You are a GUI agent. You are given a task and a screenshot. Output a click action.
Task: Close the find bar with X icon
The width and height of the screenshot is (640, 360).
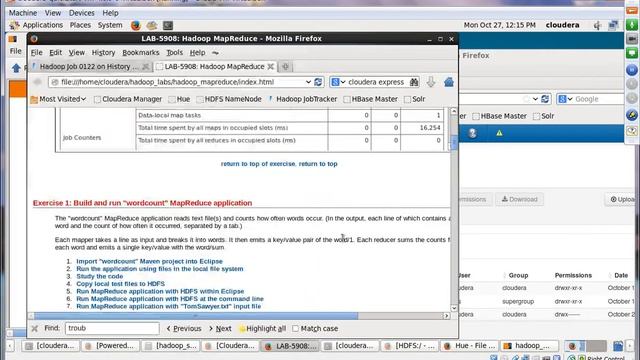(x=35, y=328)
